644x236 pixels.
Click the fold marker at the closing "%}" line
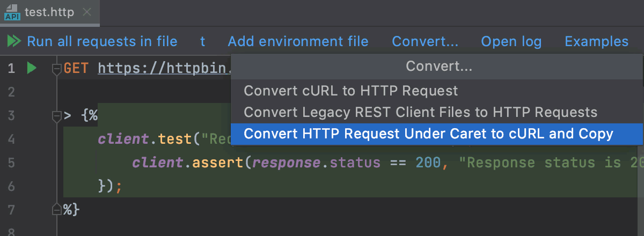pos(56,209)
